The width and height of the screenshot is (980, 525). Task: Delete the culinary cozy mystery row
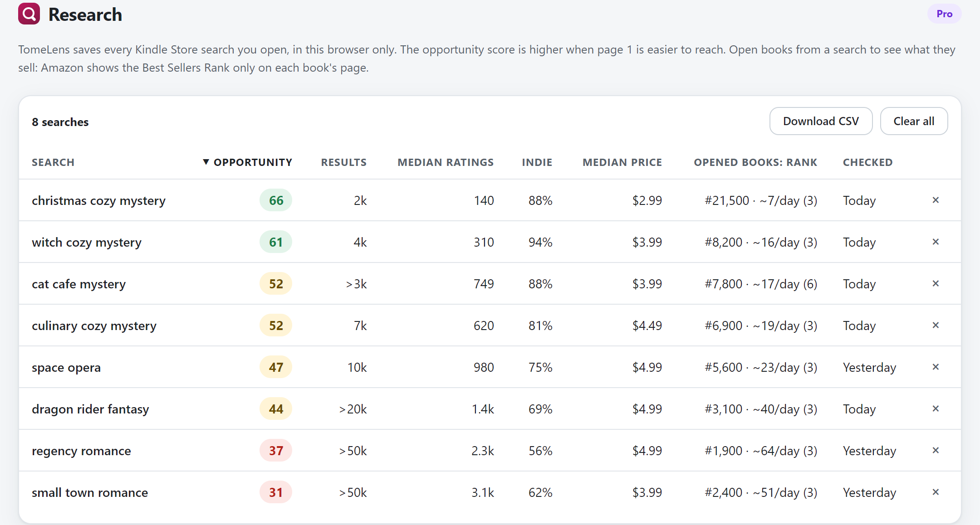tap(936, 325)
